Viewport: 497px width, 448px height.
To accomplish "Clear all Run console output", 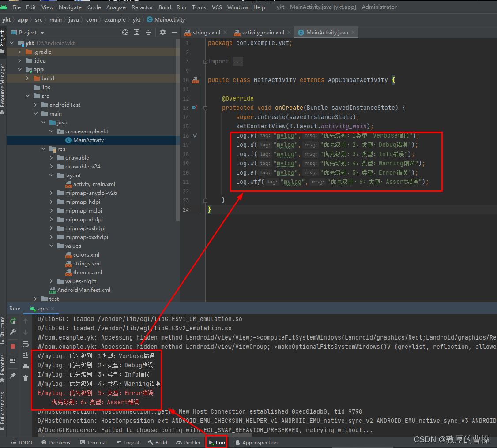I will click(x=26, y=378).
